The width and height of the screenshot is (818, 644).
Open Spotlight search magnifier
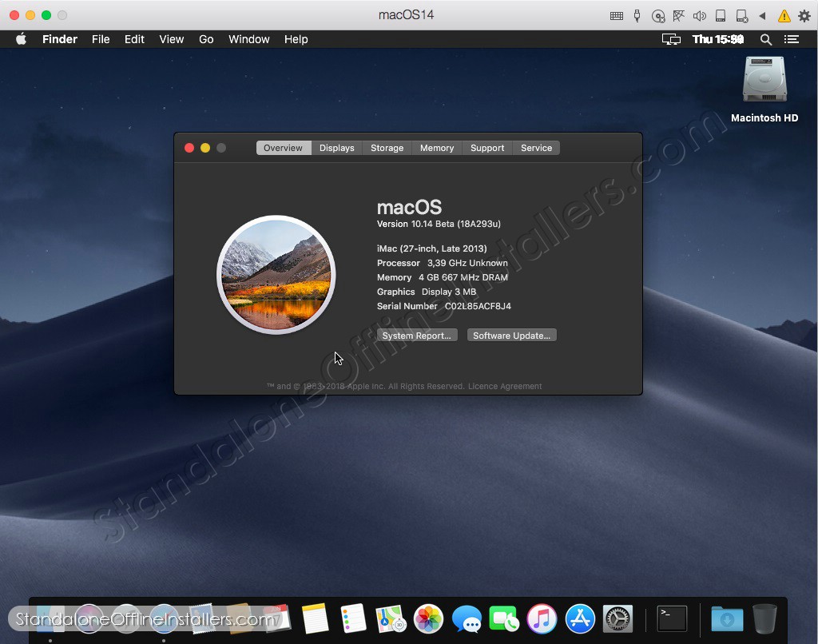(x=765, y=39)
